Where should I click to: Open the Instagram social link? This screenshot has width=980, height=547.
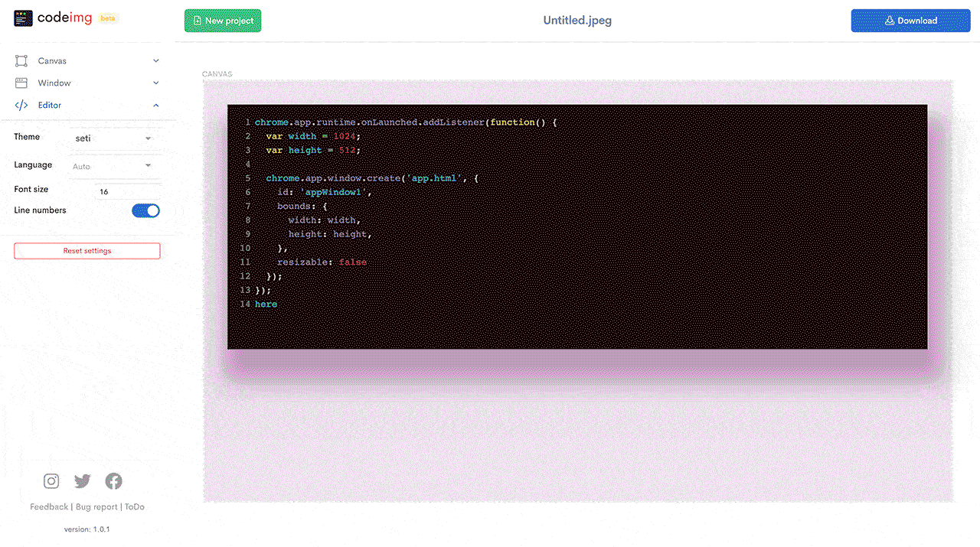click(x=51, y=481)
